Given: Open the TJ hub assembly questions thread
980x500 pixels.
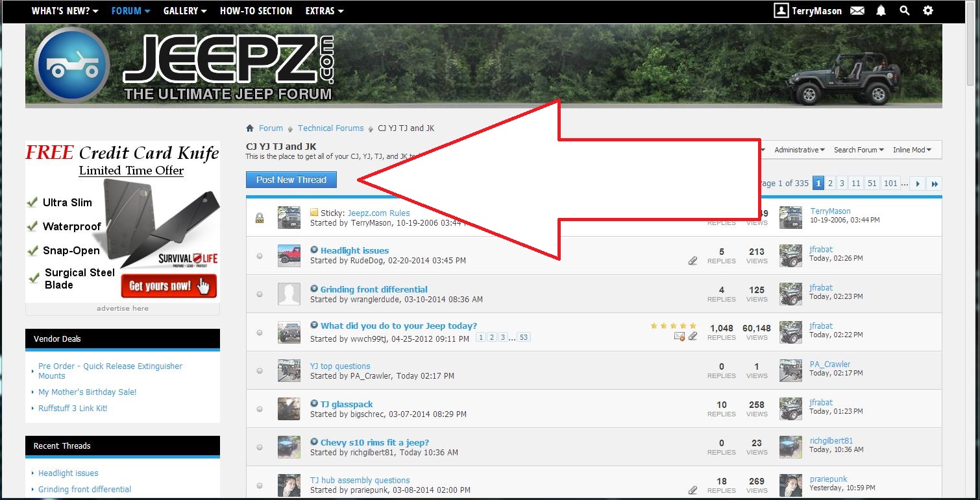Looking at the screenshot, I should pos(360,481).
